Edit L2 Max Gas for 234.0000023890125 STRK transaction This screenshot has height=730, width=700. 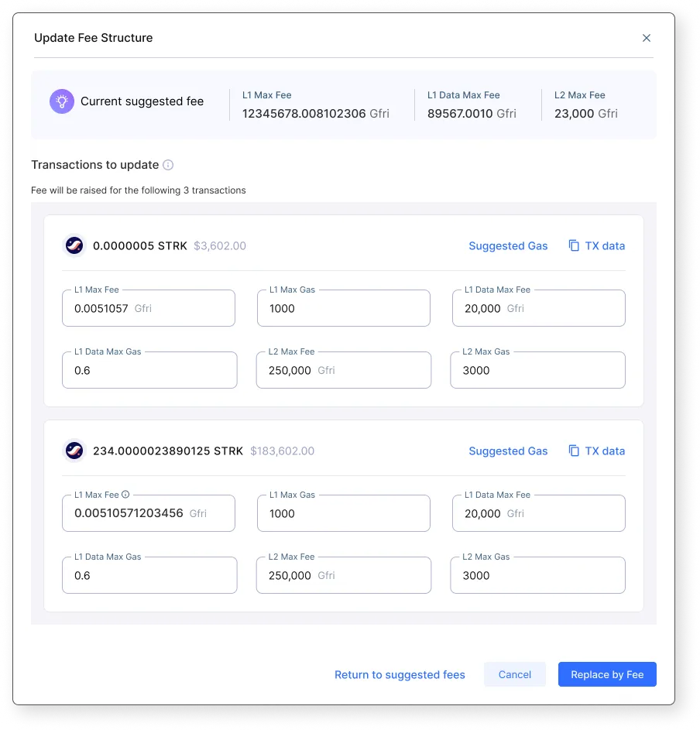tap(538, 575)
